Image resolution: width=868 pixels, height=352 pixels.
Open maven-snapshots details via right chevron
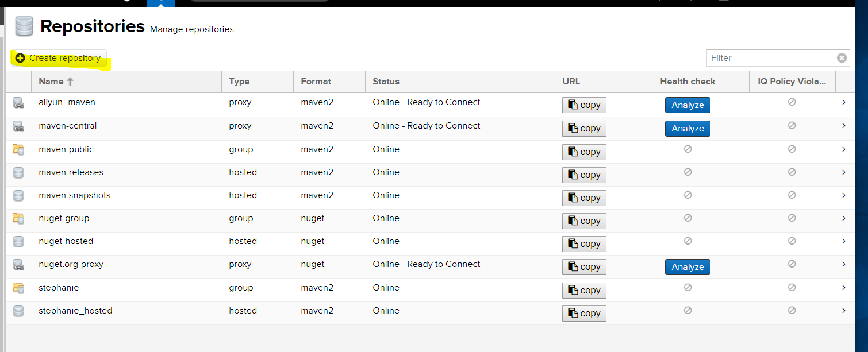point(843,195)
